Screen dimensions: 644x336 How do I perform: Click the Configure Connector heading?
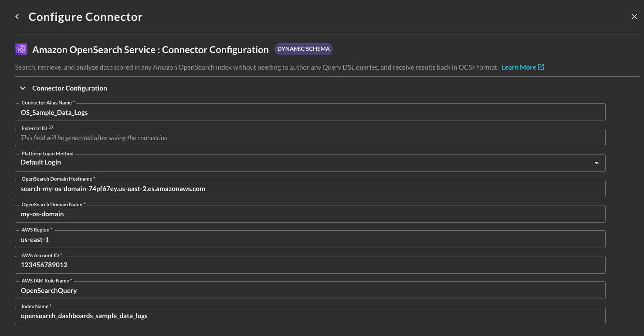point(85,17)
